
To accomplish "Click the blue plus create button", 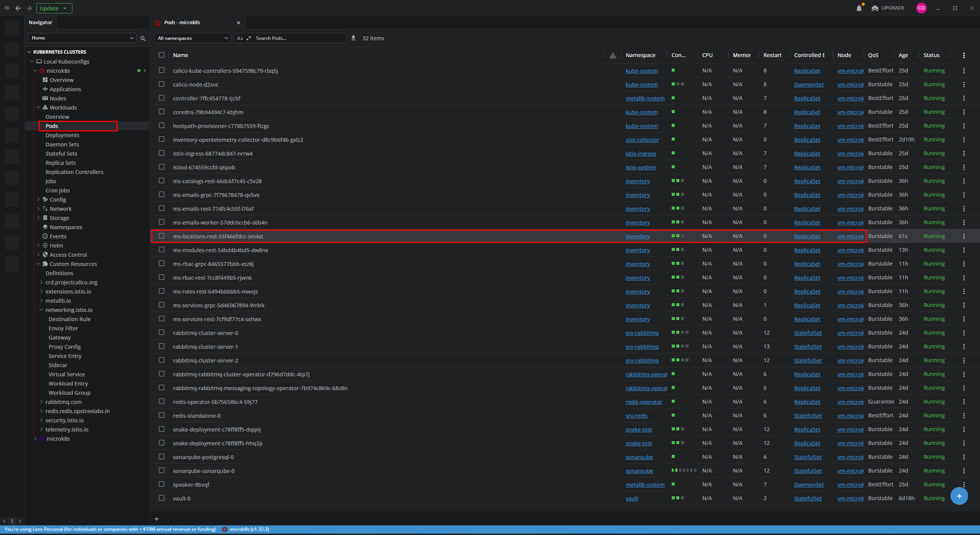I will [x=959, y=496].
